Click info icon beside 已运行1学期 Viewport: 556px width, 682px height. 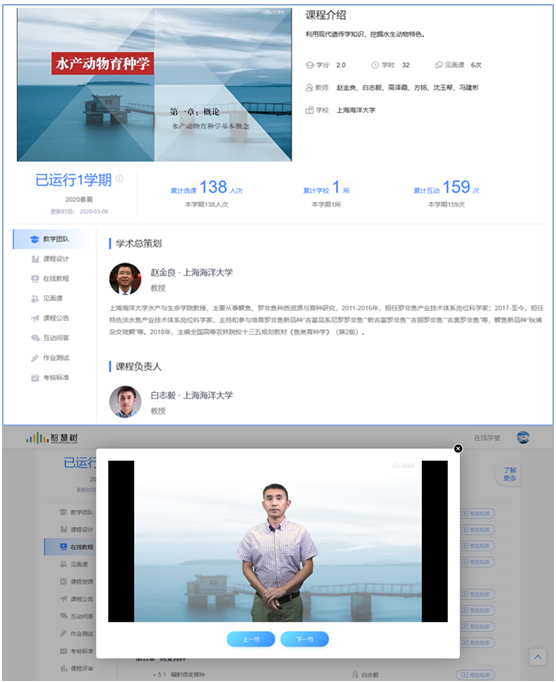[119, 178]
